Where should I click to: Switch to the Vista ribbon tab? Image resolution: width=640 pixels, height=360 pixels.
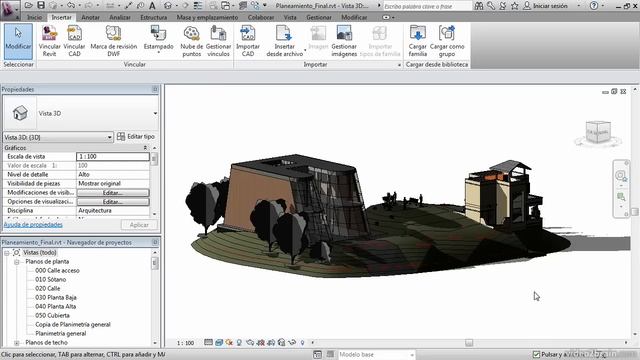pyautogui.click(x=290, y=17)
